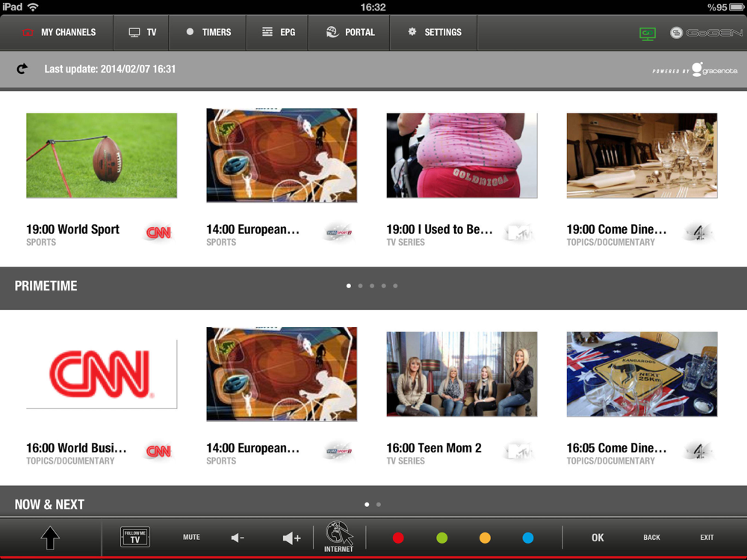
Task: Select the second Primetime page dot
Action: point(360,286)
